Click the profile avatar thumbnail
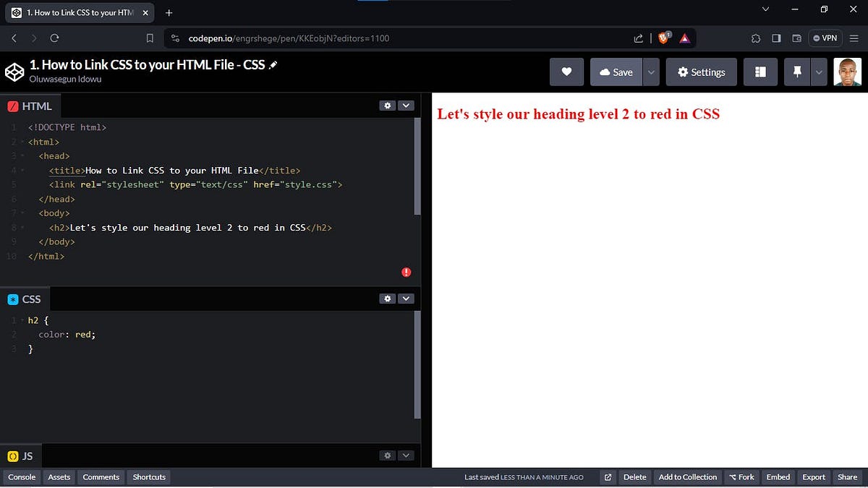Screen dimensions: 868x488 click(x=847, y=72)
